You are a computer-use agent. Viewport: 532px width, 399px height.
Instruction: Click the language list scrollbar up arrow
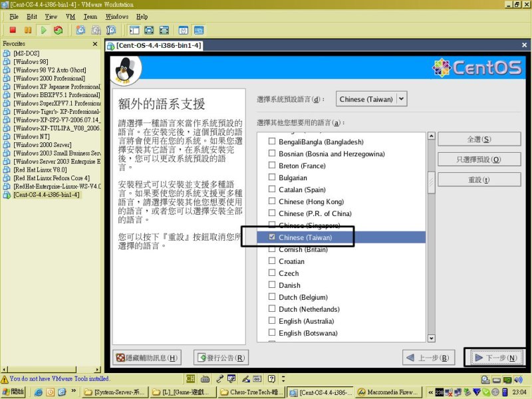pyautogui.click(x=432, y=136)
